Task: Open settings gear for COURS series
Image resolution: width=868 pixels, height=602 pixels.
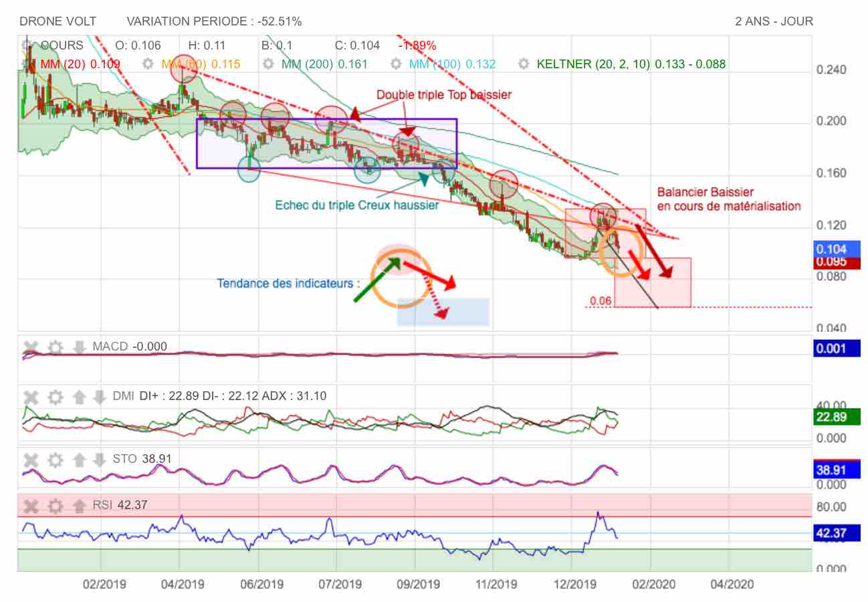Action: 28,45
